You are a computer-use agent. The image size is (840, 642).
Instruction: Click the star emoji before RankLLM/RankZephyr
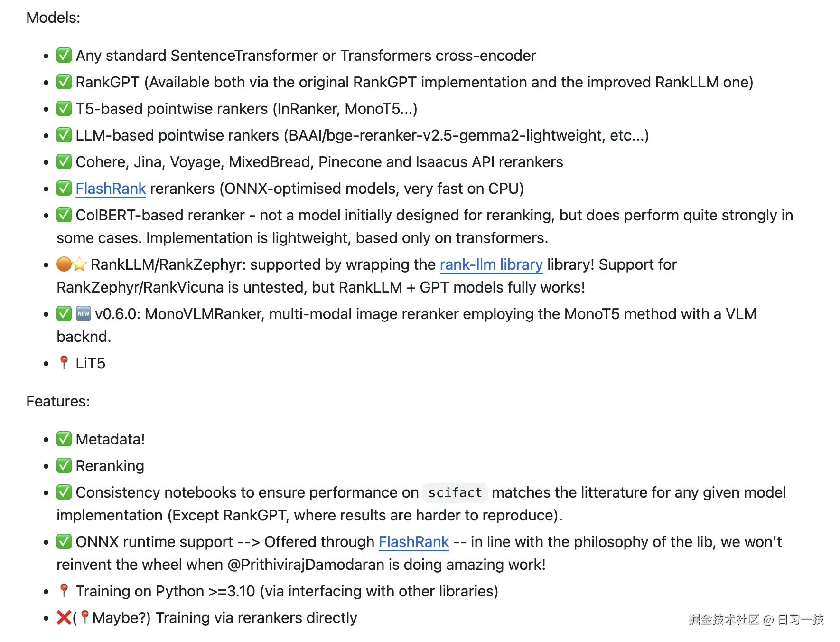80,264
